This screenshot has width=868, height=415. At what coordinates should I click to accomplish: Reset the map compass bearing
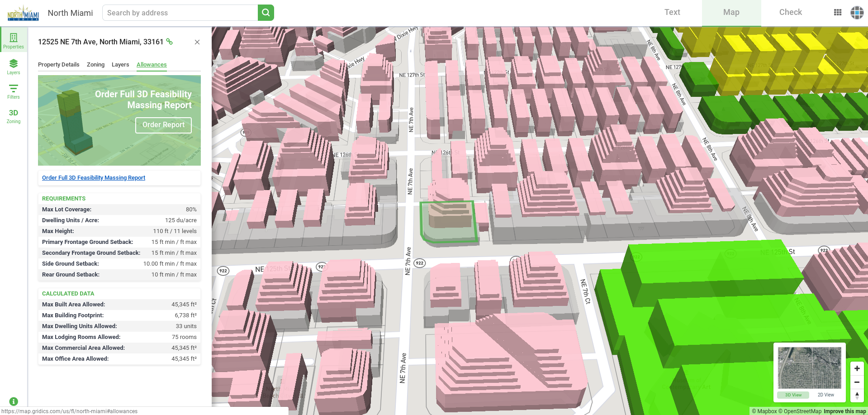857,395
